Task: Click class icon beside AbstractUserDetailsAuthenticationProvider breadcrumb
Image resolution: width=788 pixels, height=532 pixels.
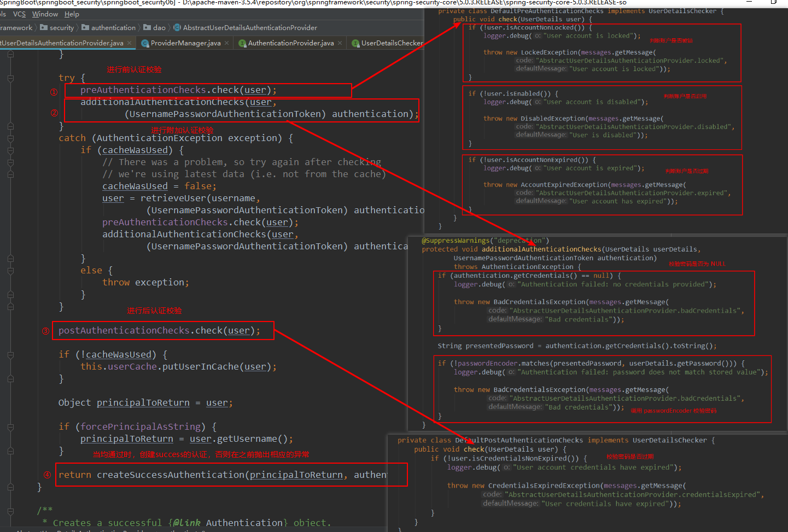Action: pyautogui.click(x=176, y=27)
